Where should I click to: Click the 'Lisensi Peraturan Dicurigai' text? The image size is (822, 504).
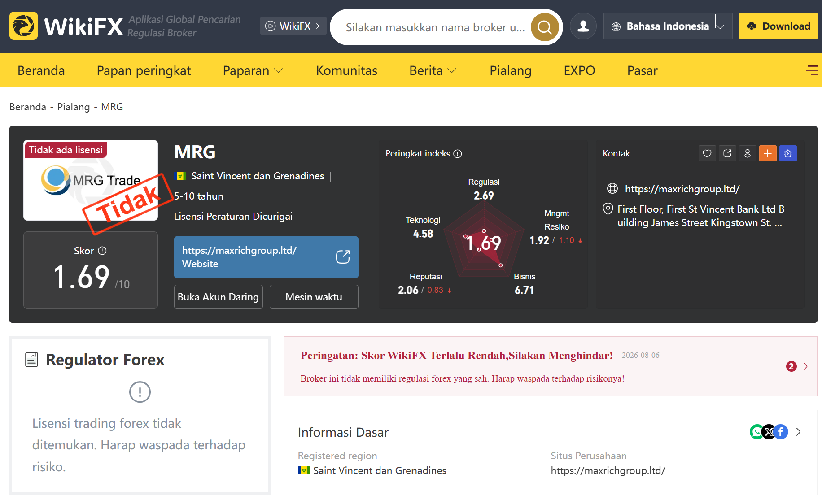[233, 216]
